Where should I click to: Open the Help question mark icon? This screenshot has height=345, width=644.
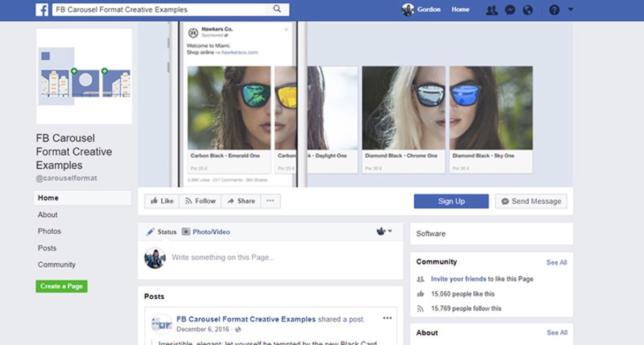[x=554, y=10]
